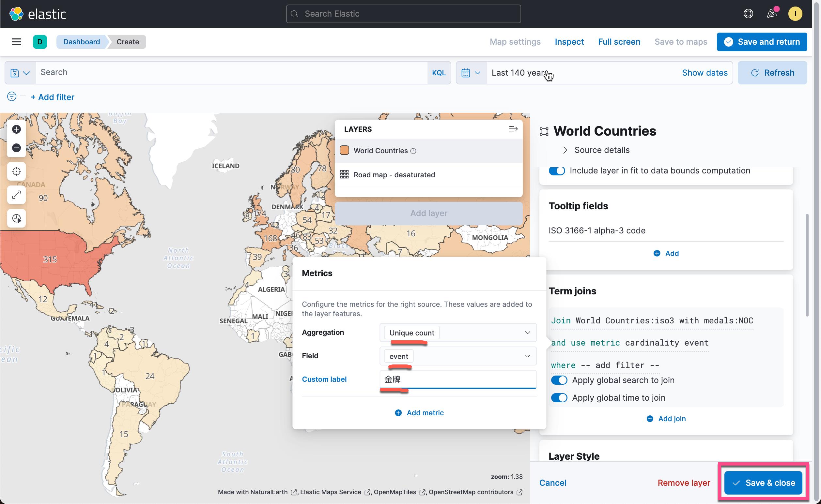The image size is (821, 504).
Task: Toggle Apply global time to join
Action: click(x=559, y=398)
